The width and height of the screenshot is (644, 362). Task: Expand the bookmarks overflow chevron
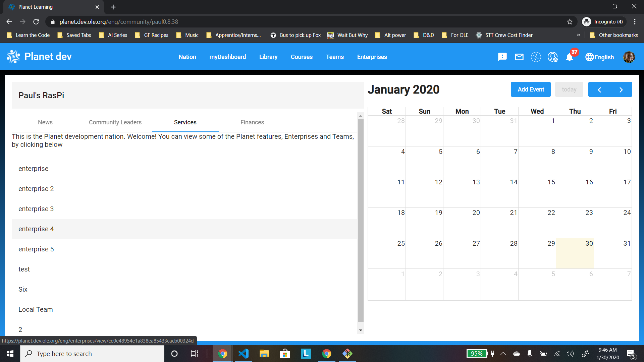578,35
